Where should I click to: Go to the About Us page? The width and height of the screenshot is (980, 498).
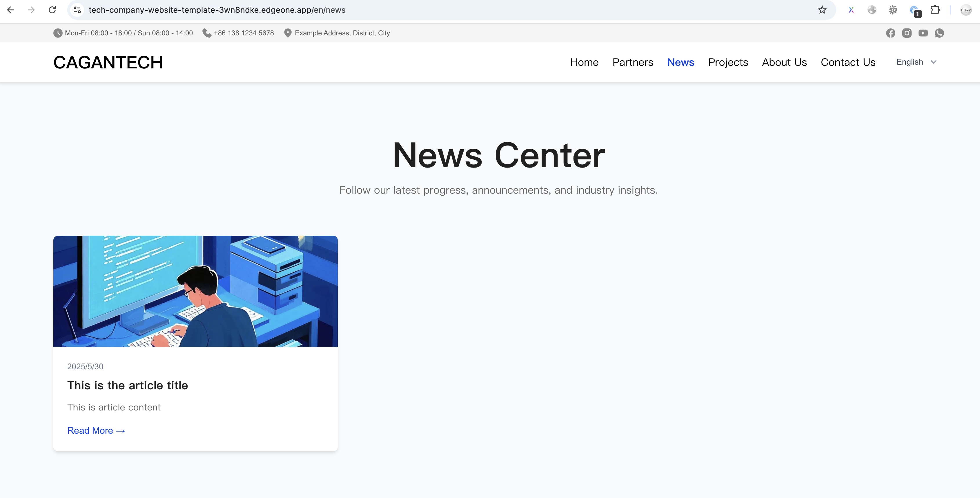(x=784, y=62)
